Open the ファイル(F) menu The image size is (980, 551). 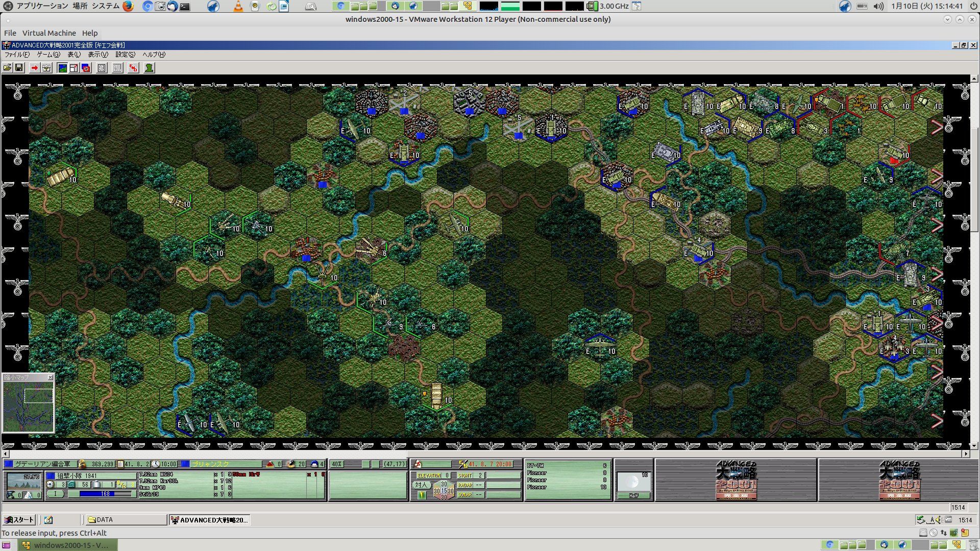17,55
